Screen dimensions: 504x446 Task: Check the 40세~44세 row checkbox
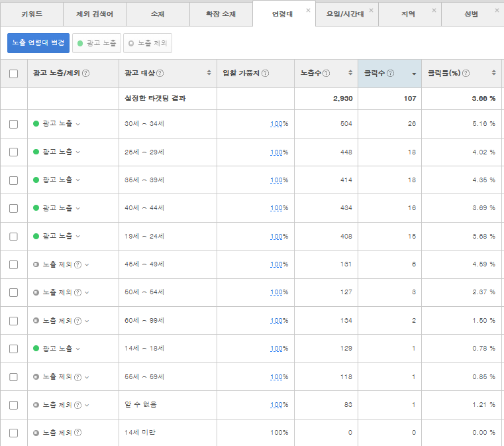pos(13,208)
